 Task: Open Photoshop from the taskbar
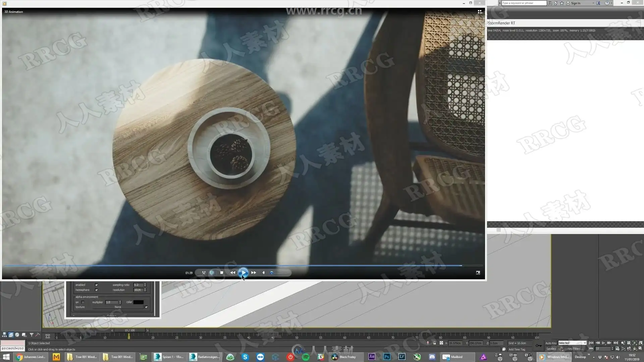click(x=387, y=357)
